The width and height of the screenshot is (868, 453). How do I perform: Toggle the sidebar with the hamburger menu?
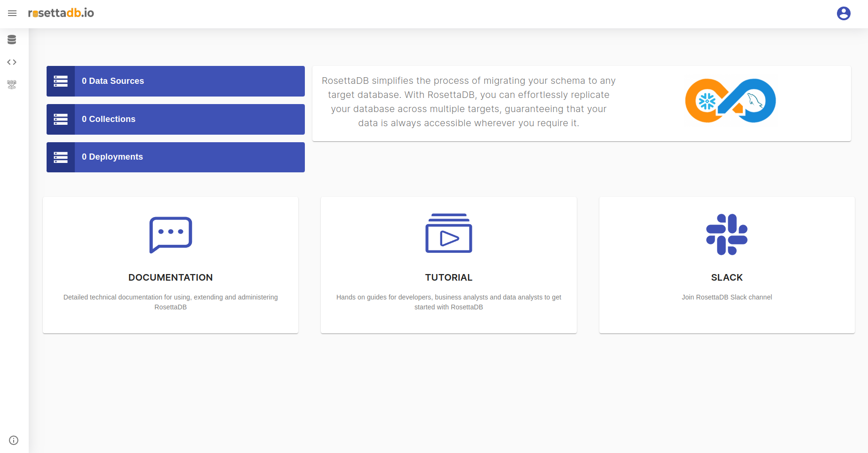tap(12, 13)
